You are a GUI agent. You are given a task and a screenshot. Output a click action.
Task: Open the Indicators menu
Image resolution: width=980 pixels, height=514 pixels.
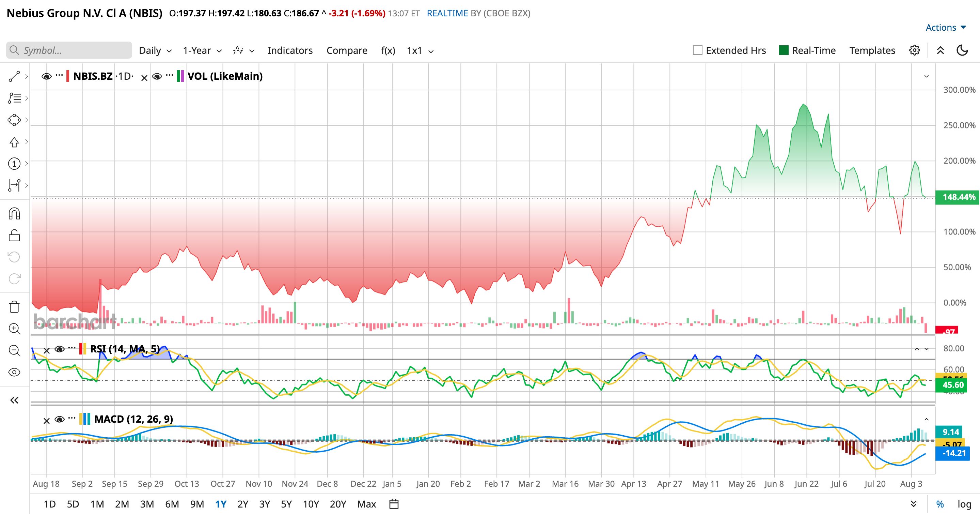coord(290,51)
